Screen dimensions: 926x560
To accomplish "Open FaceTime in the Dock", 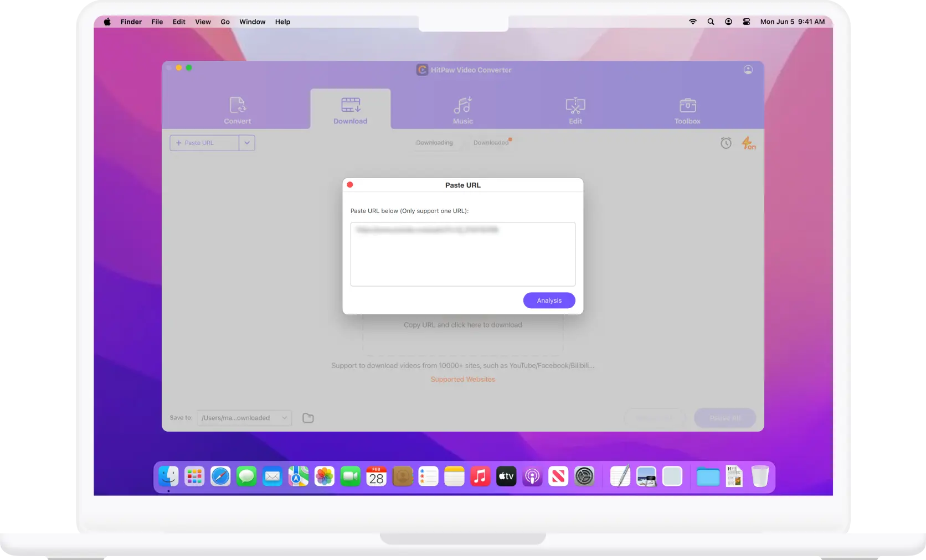I will pyautogui.click(x=351, y=476).
